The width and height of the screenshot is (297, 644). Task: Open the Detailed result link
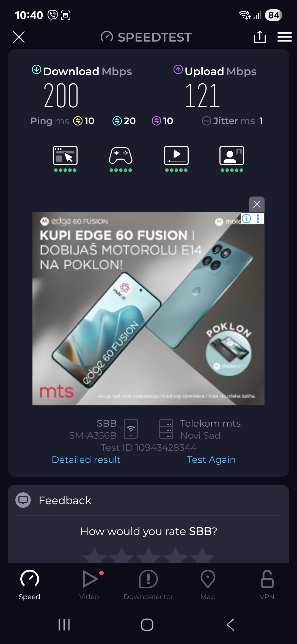click(x=86, y=460)
